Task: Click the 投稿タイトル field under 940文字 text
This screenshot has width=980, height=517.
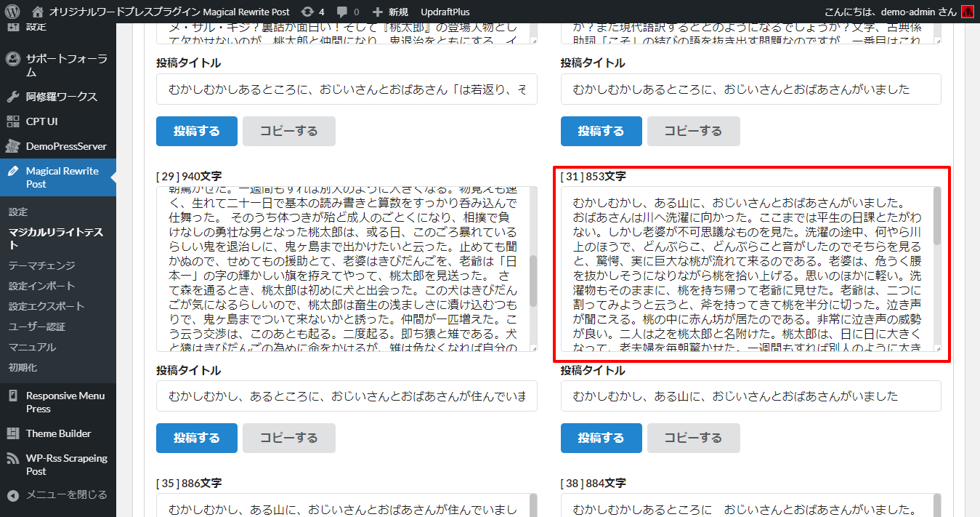Action: coord(347,396)
